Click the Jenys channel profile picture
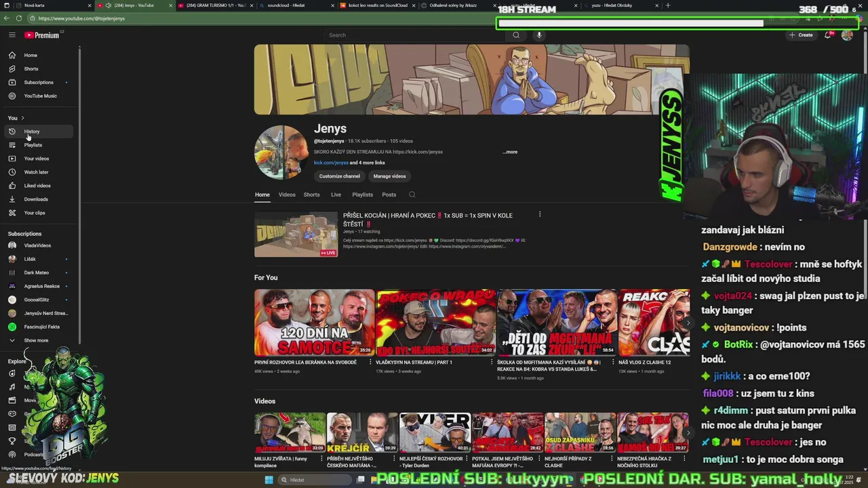Viewport: 868px width, 488px height. pyautogui.click(x=281, y=152)
